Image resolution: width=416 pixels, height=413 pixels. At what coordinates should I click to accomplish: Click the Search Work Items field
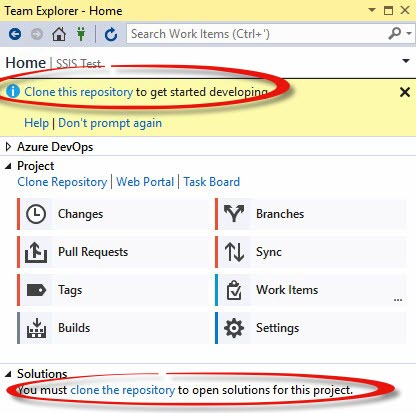[258, 34]
